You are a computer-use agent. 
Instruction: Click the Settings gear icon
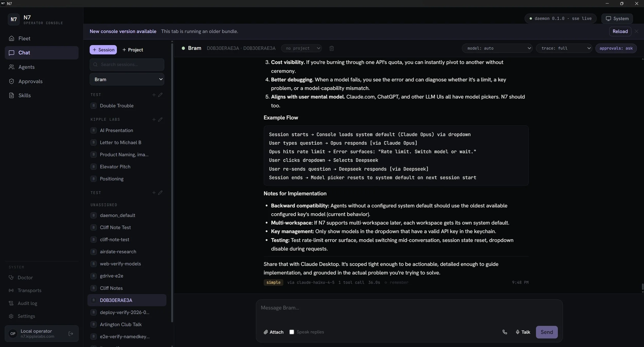[x=11, y=316]
